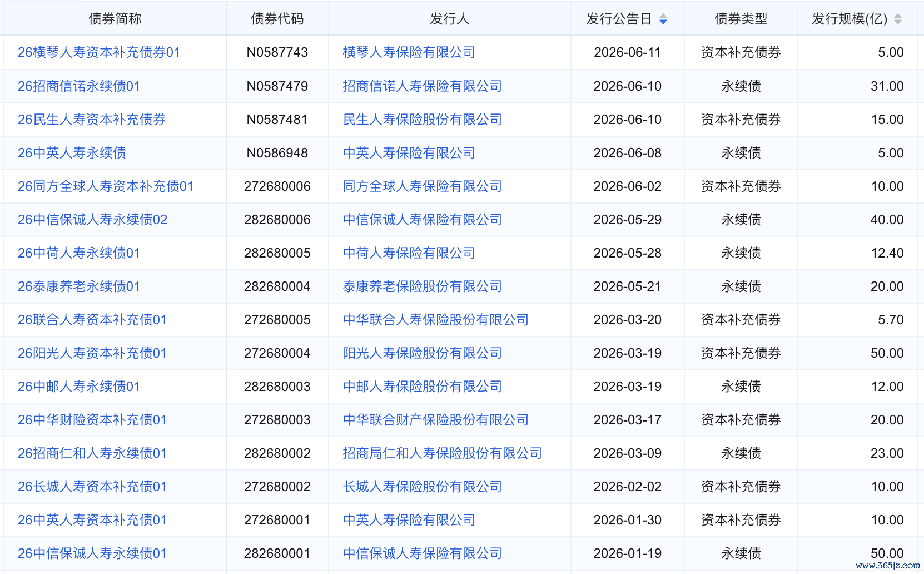This screenshot has height=574, width=924.
Task: Open bond 26民生人寿资本补充债券
Action: click(92, 120)
